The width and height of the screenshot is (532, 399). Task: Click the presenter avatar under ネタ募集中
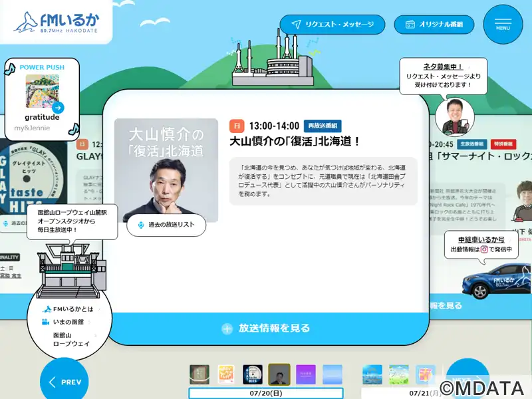point(455,117)
